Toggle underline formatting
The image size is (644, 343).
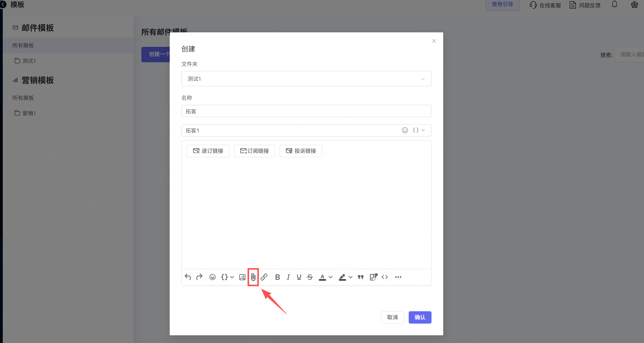pyautogui.click(x=299, y=277)
